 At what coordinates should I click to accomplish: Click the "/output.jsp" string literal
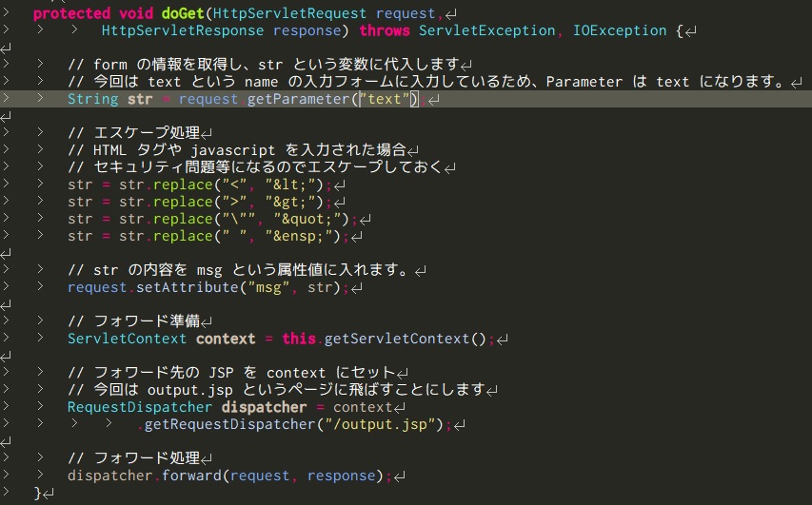pyautogui.click(x=380, y=424)
